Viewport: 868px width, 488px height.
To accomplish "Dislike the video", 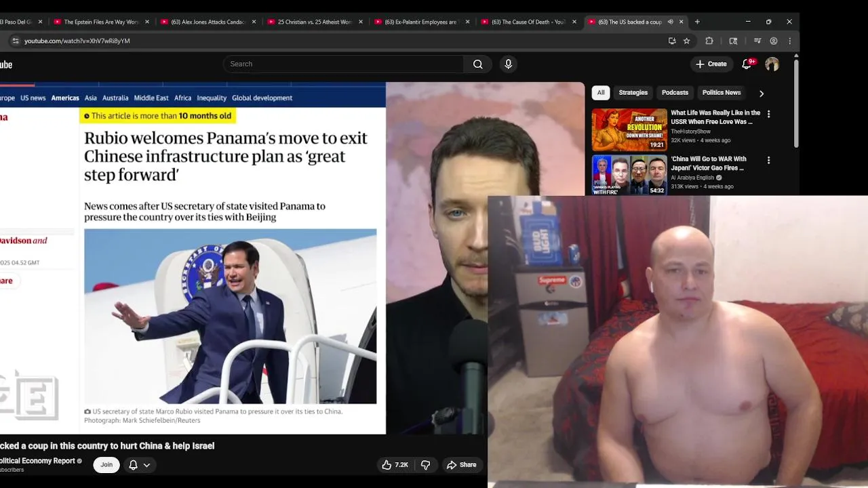I will tap(425, 465).
